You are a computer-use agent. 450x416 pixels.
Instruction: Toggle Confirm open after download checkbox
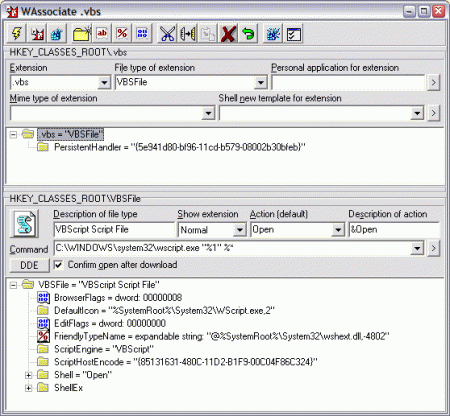(x=58, y=265)
